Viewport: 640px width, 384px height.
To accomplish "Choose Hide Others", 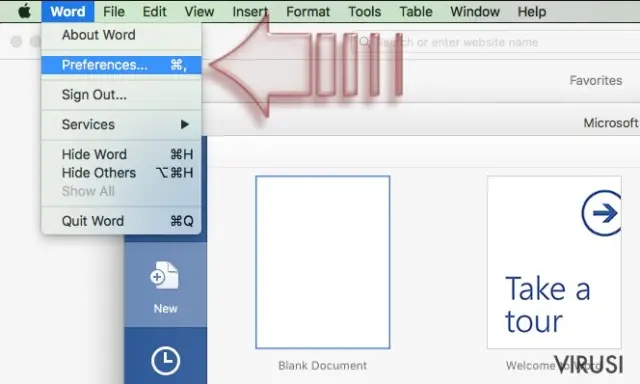I will tap(121, 173).
